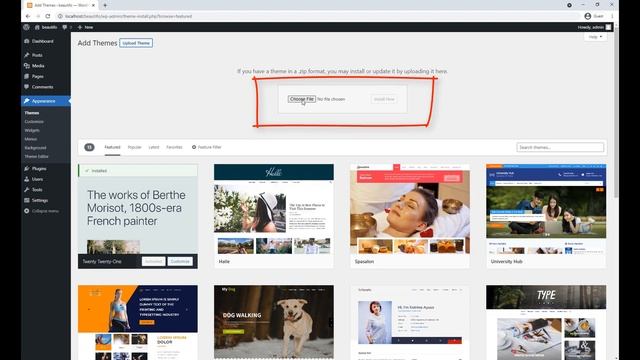Open the Twenty Twenty-One theme preview
The width and height of the screenshot is (640, 360).
138,215
